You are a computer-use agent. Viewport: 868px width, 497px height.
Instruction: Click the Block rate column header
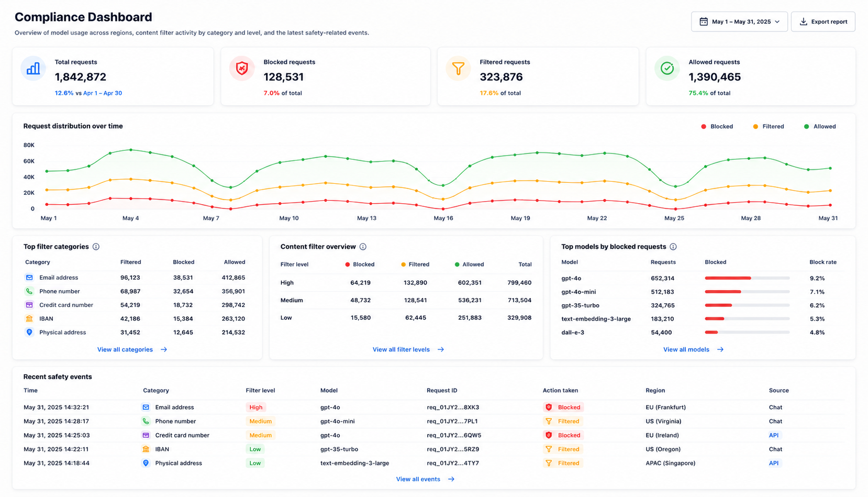tap(823, 262)
